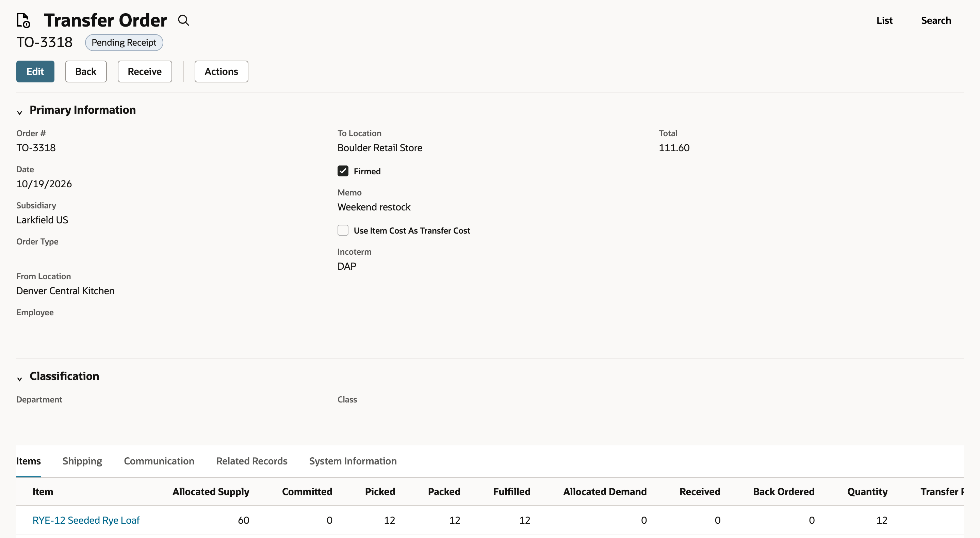Click the Total value 111.60

click(674, 148)
